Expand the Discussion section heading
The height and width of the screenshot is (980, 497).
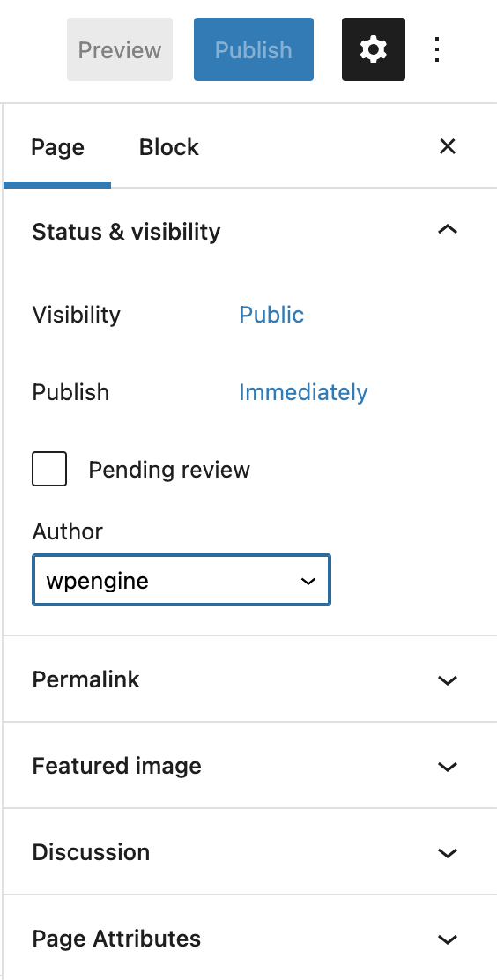(x=92, y=852)
